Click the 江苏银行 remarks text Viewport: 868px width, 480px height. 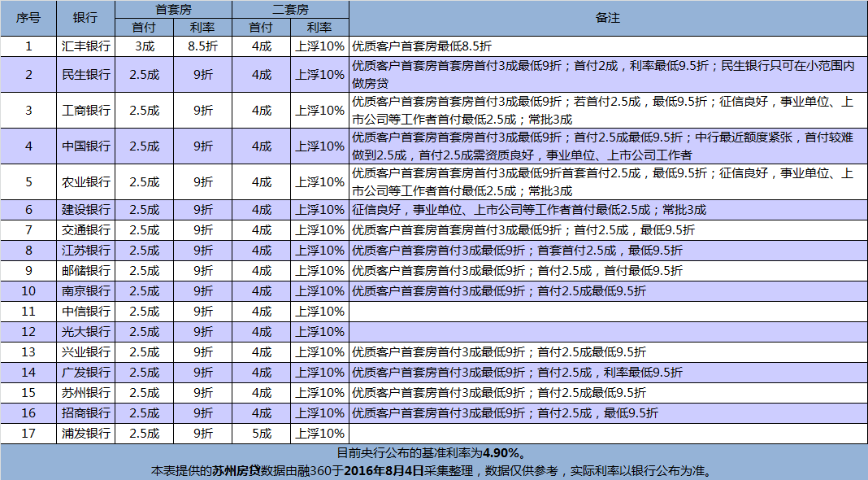[517, 251]
